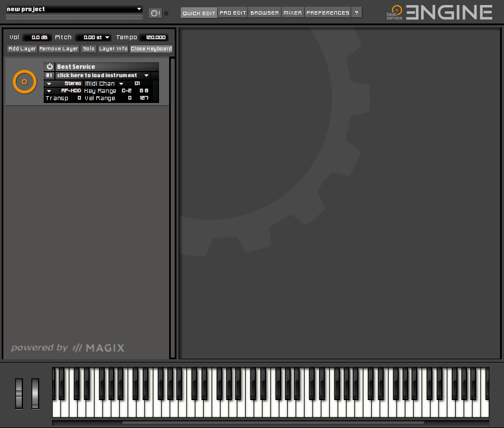Open the Mixer tab

292,13
